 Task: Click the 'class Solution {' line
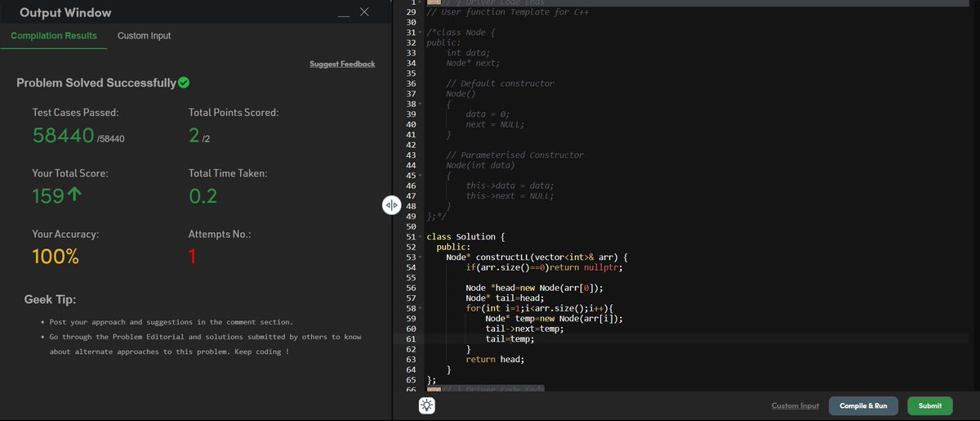[x=466, y=236]
